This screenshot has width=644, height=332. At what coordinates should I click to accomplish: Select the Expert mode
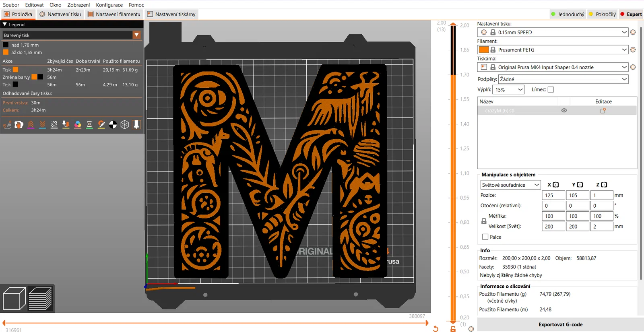pyautogui.click(x=631, y=14)
